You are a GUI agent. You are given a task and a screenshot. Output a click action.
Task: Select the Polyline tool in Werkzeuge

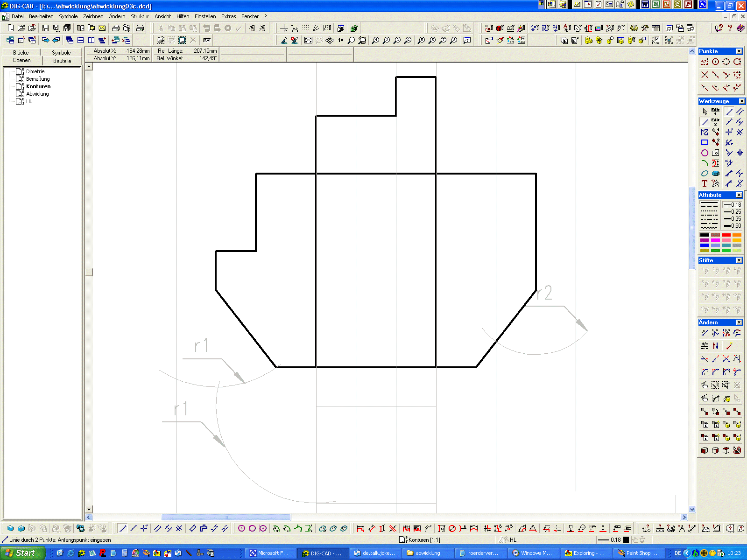[705, 132]
